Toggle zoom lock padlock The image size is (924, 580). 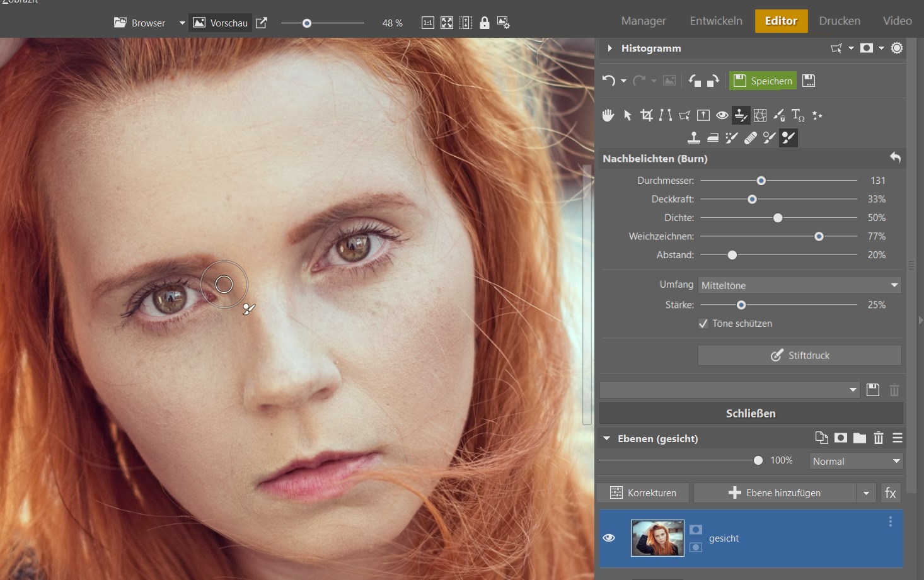click(x=484, y=23)
